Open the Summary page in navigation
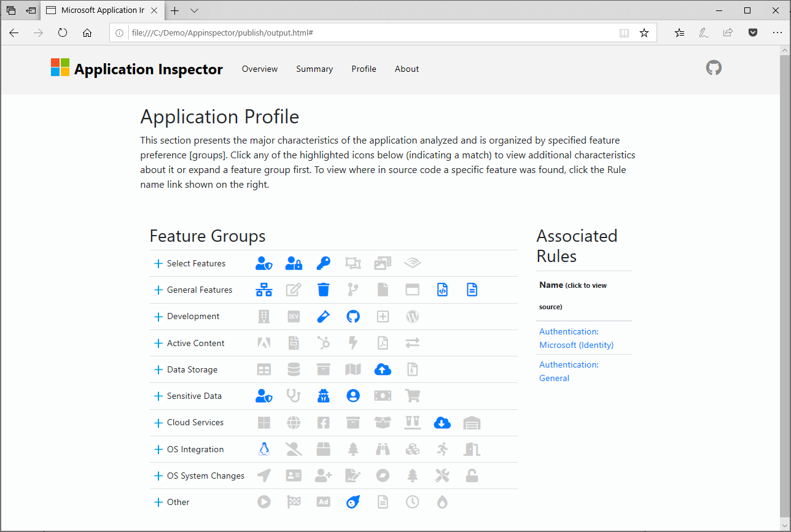Image resolution: width=791 pixels, height=532 pixels. pos(314,69)
